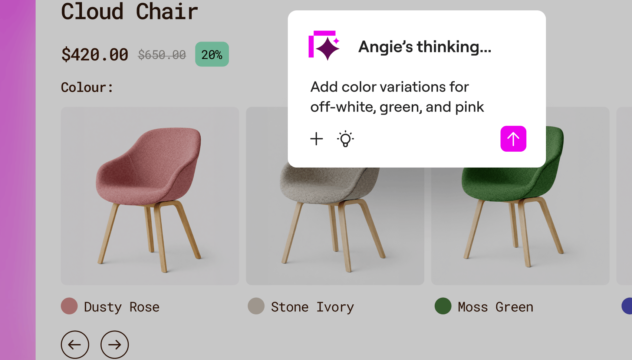Select the Moss Green color swatch
Image resolution: width=632 pixels, height=360 pixels.
point(443,306)
